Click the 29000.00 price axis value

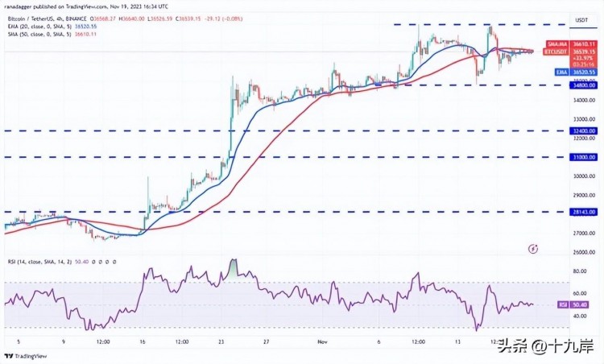585,196
